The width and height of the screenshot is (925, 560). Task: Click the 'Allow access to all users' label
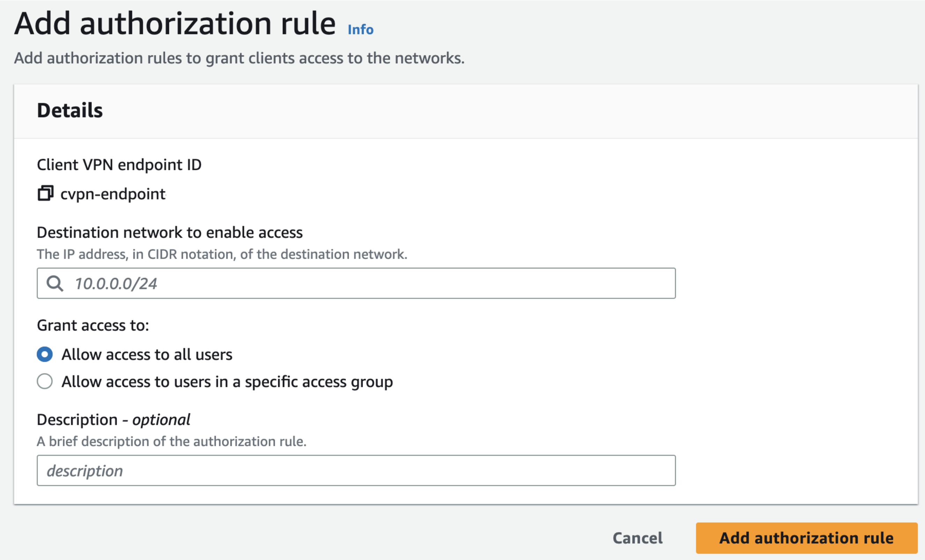click(147, 355)
